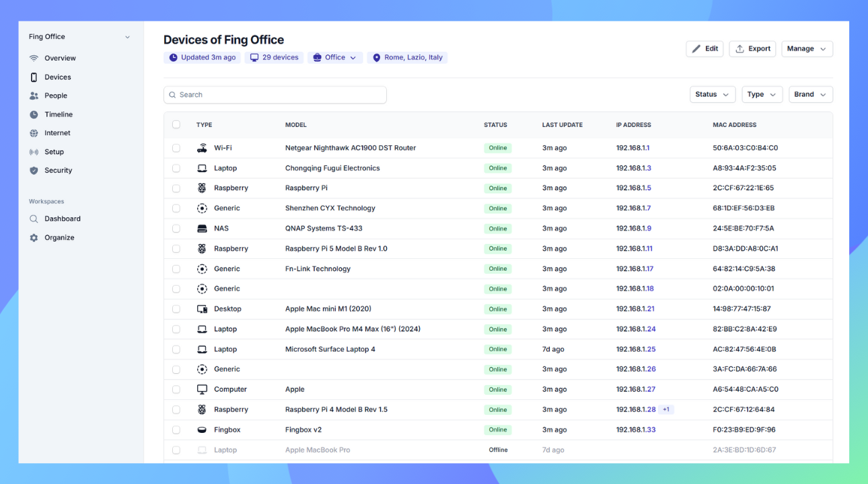Click the 29 devices chip
Screen dimensions: 868x484
[x=274, y=58]
